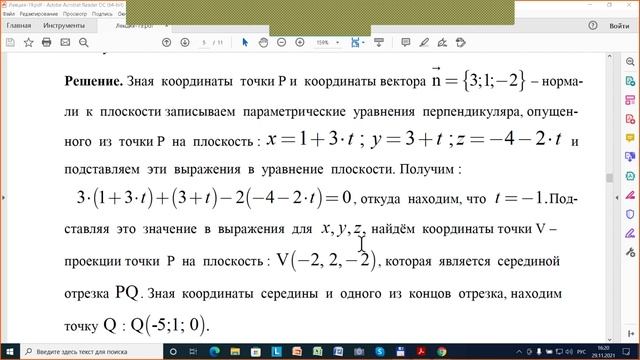Click the Save file icon
This screenshot has height=360, width=640.
[10, 42]
